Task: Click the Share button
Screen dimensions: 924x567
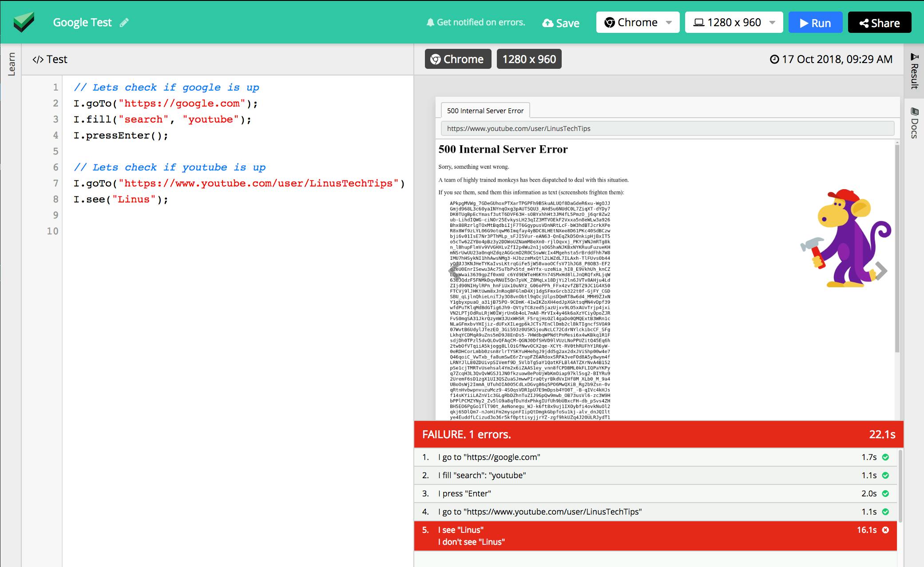Action: pyautogui.click(x=880, y=22)
